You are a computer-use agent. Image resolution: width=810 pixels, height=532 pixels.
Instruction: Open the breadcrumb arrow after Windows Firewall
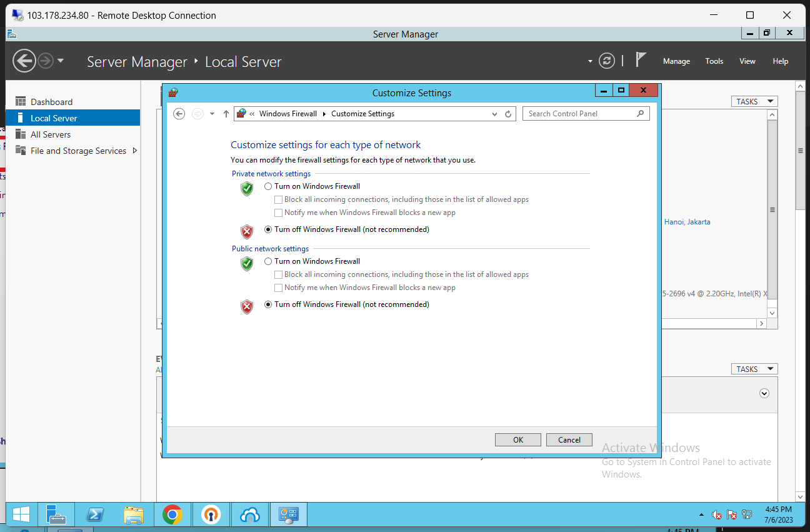tap(324, 114)
